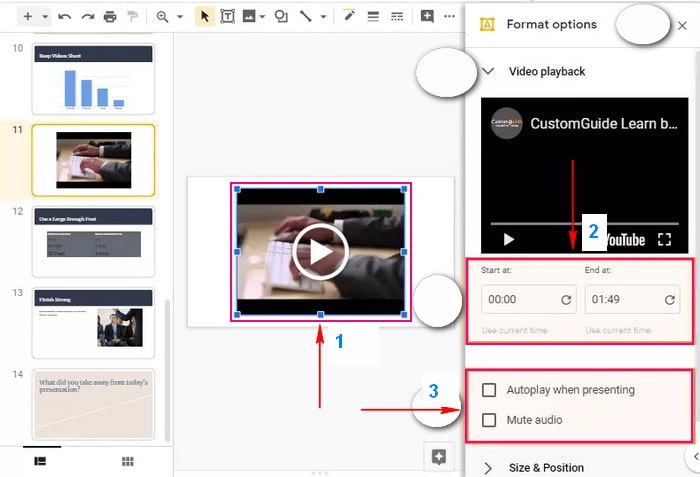Screen dimensions: 700x477
Task: Switch to grid view
Action: 128,461
